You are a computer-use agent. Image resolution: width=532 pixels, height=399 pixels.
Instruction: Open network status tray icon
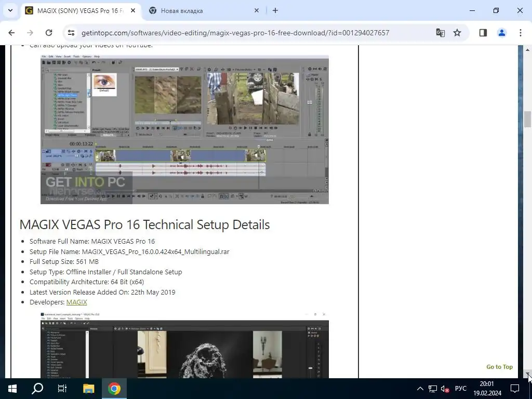tap(433, 389)
